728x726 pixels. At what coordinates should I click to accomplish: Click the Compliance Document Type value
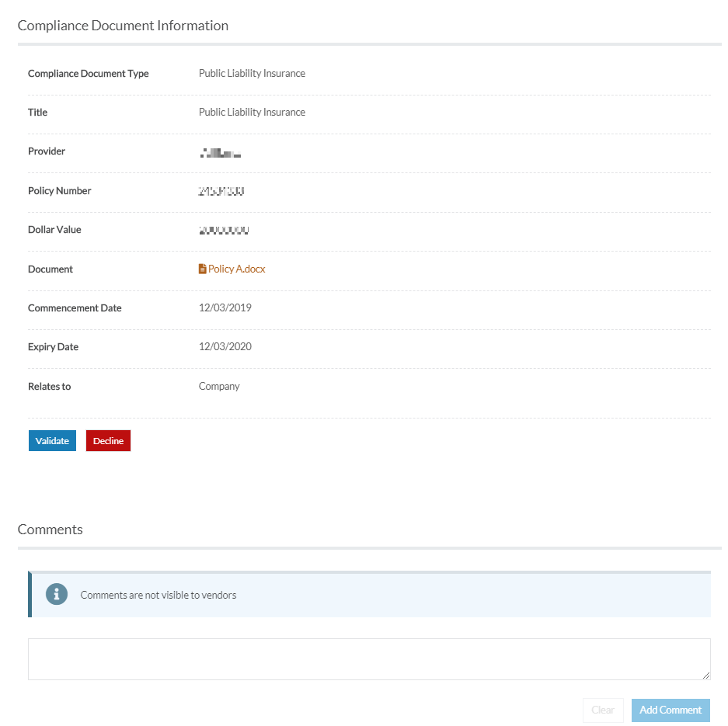point(252,73)
